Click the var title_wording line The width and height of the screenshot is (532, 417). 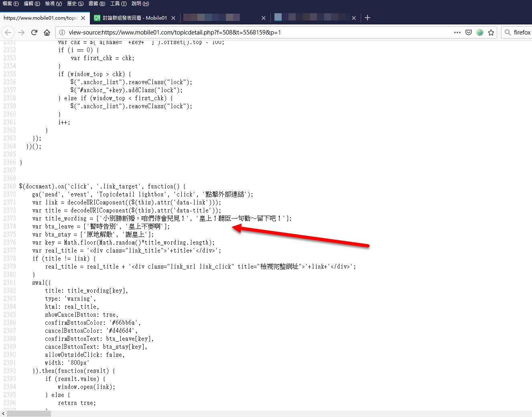click(x=162, y=219)
